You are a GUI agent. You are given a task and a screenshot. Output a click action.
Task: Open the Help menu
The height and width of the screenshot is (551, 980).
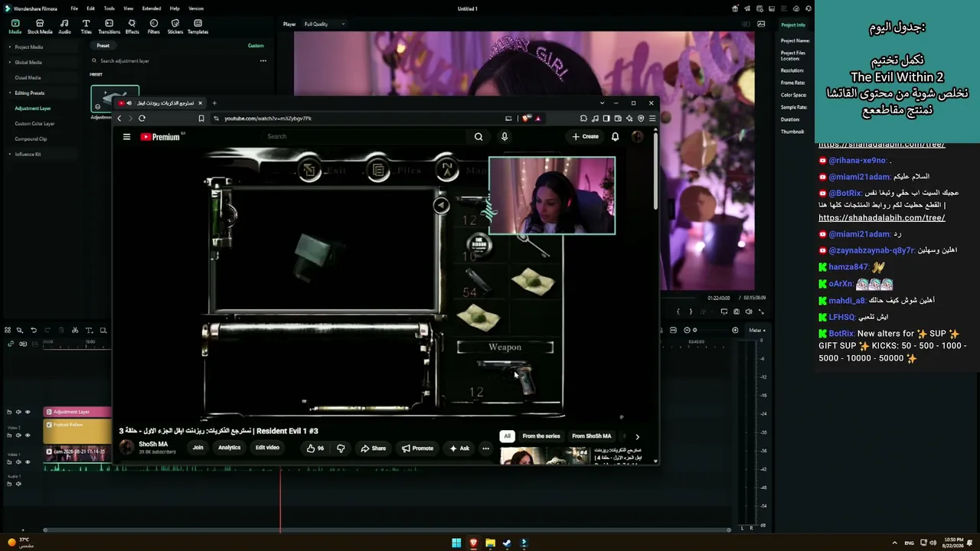(175, 8)
